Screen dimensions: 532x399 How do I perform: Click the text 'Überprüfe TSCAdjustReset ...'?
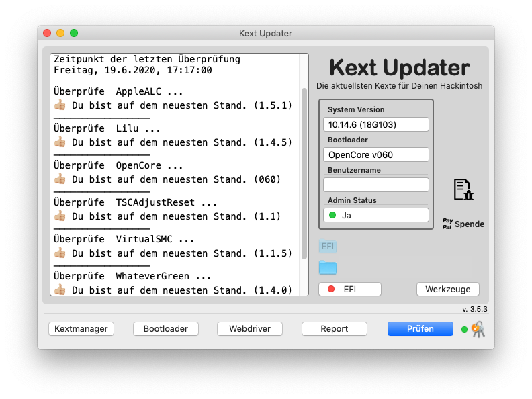coord(136,202)
